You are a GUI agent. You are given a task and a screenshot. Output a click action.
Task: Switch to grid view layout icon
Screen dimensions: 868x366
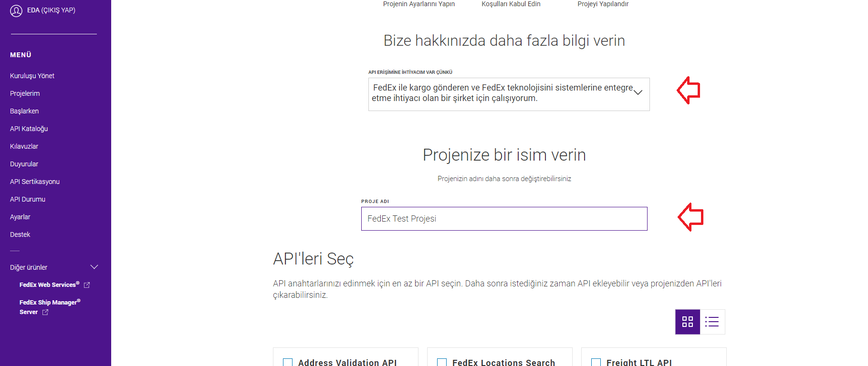pyautogui.click(x=687, y=322)
